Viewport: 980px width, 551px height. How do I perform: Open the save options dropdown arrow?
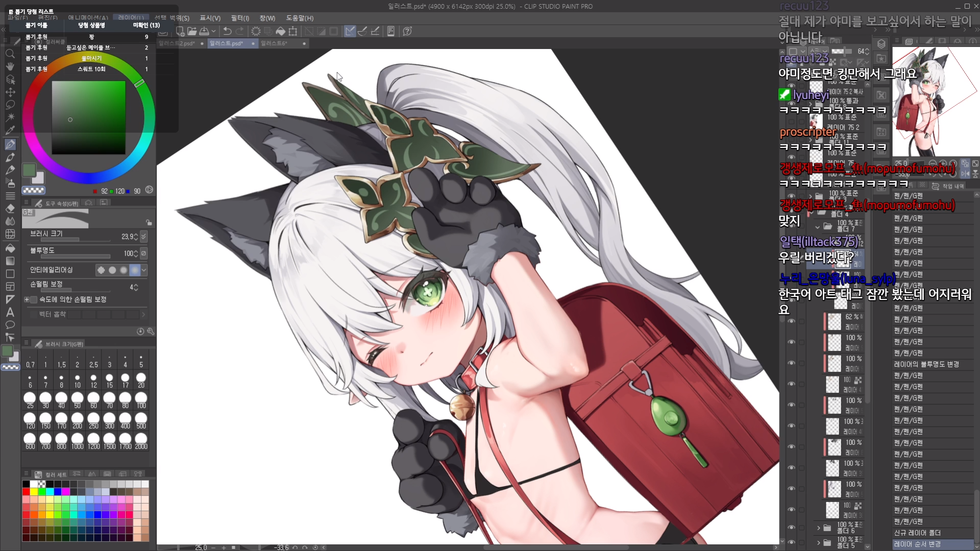click(x=214, y=31)
